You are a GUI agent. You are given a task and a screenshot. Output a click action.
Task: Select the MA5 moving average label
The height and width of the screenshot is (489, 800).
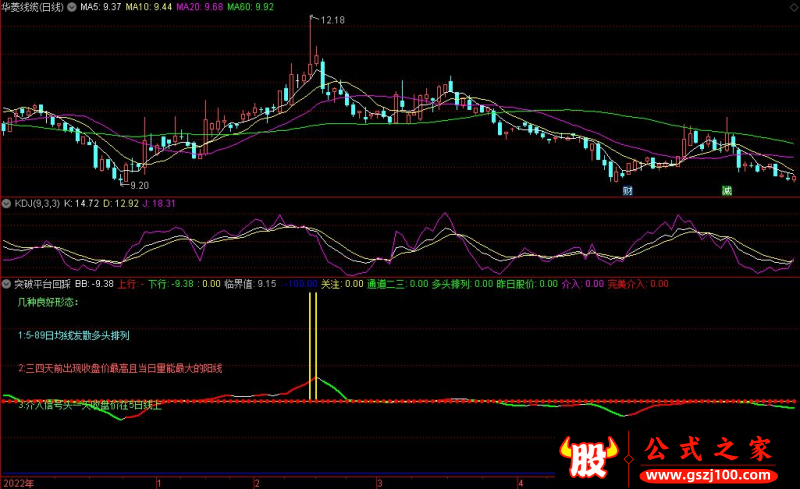(100, 6)
